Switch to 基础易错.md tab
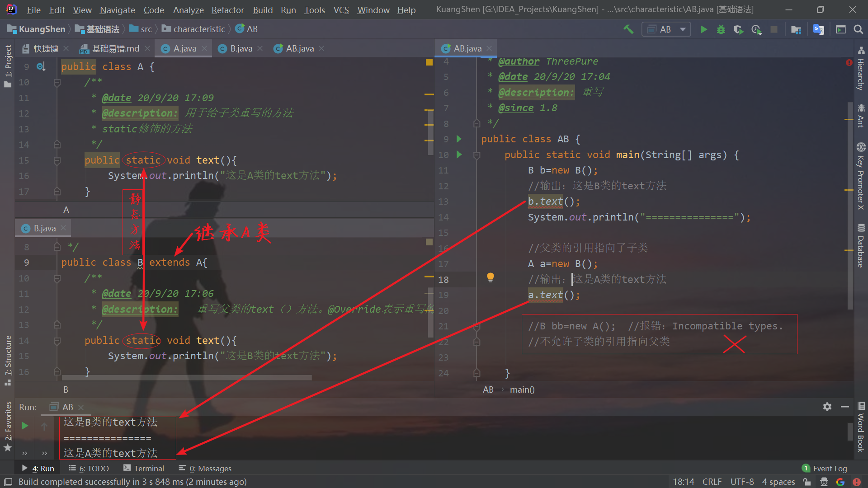The height and width of the screenshot is (488, 868). tap(116, 48)
